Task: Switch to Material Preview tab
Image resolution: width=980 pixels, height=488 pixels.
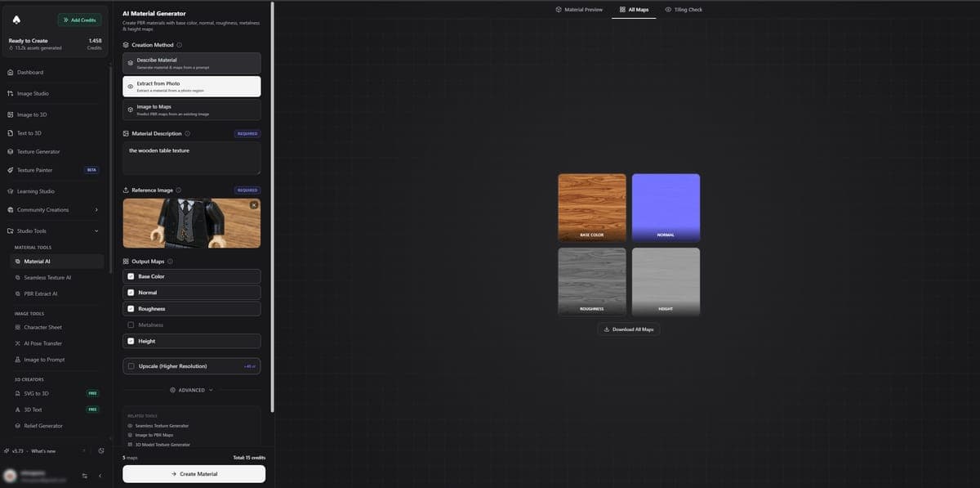Action: tap(579, 10)
